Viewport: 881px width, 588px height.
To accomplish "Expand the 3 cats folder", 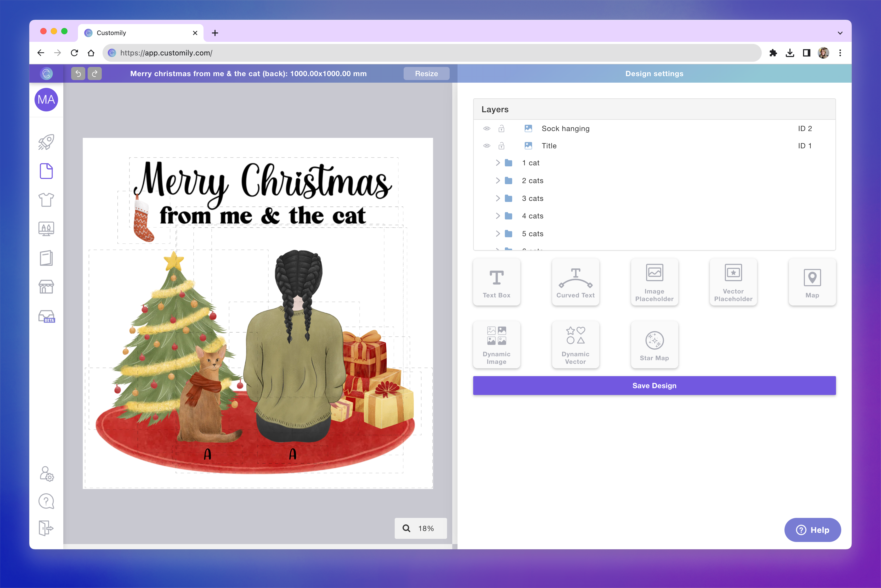I will [498, 198].
